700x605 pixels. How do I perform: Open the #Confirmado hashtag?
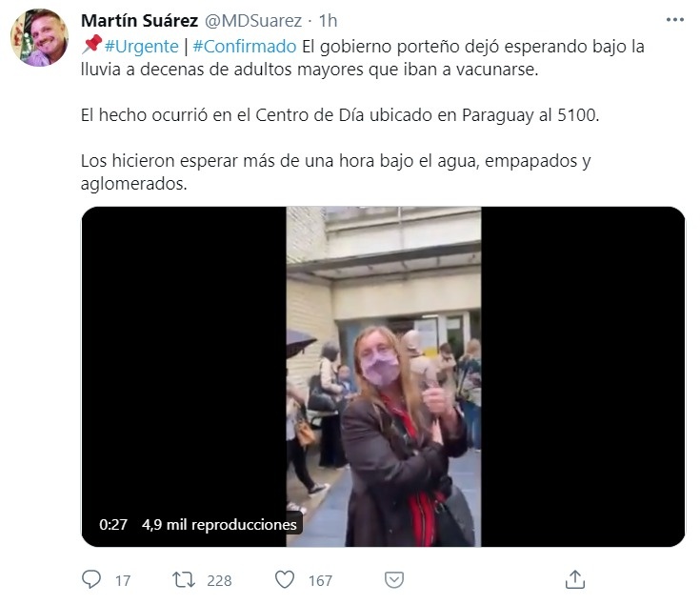pos(245,47)
